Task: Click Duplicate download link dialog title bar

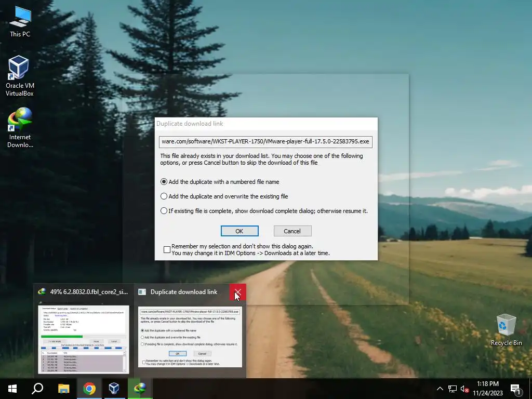Action: [x=266, y=124]
